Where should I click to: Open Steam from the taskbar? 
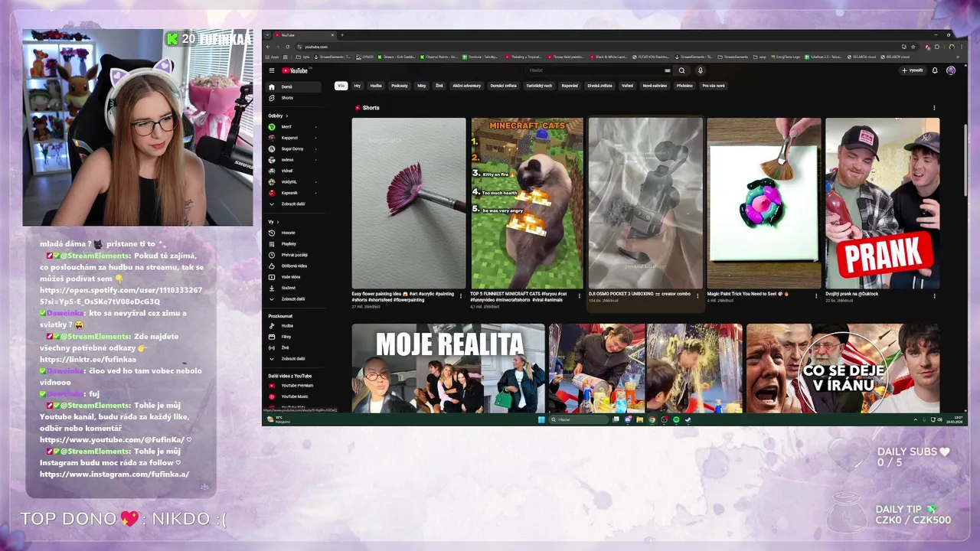pos(688,419)
